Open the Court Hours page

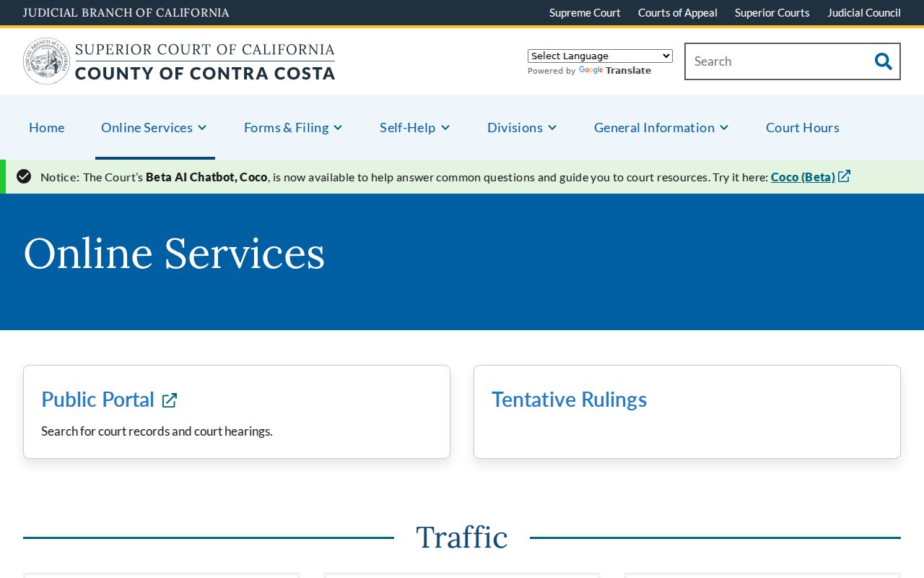tap(803, 127)
